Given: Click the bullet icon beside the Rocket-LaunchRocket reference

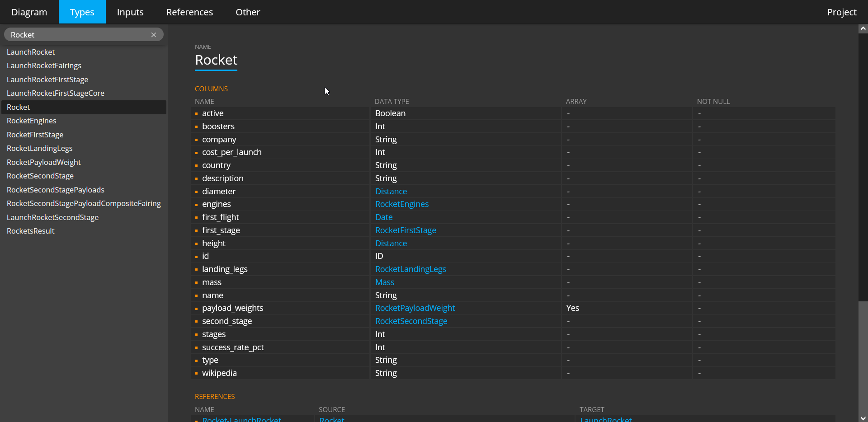Looking at the screenshot, I should click(x=196, y=420).
